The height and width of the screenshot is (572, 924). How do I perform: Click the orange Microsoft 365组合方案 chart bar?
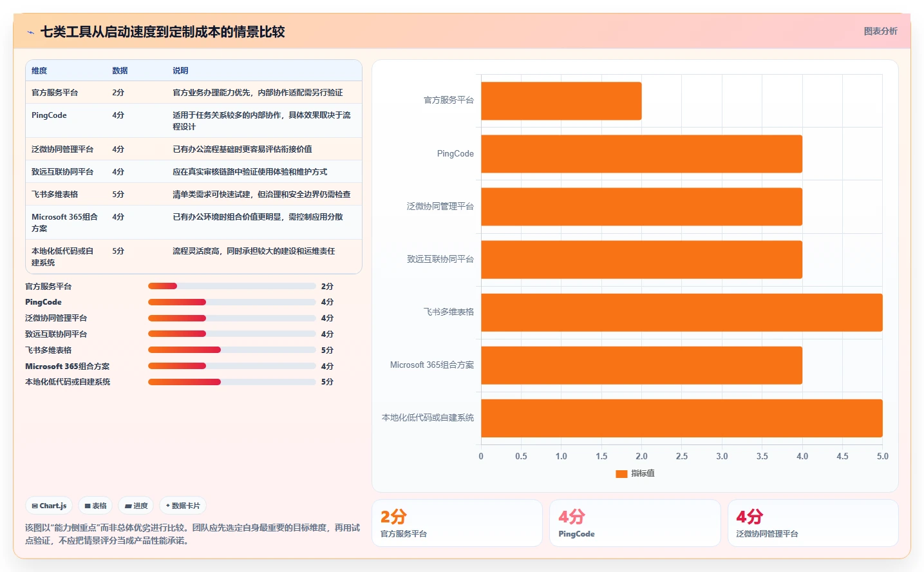tap(641, 365)
